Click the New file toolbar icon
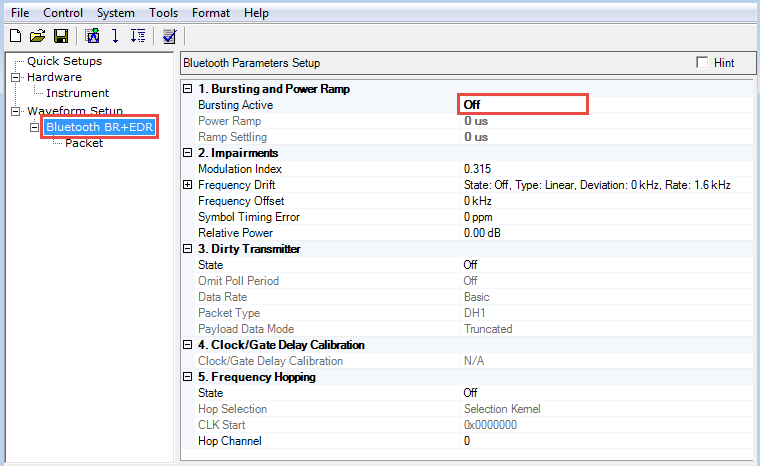Screen dimensions: 760x466 pyautogui.click(x=15, y=37)
